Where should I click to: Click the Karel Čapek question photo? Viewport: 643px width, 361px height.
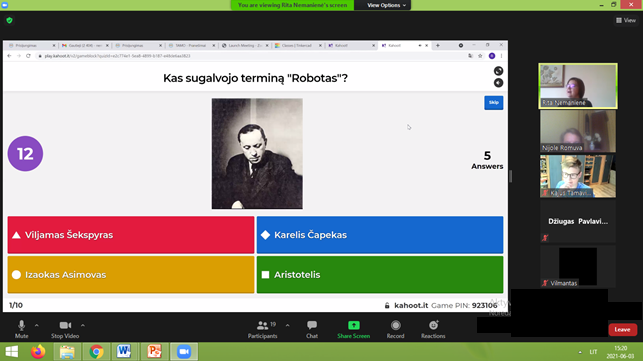click(x=257, y=153)
